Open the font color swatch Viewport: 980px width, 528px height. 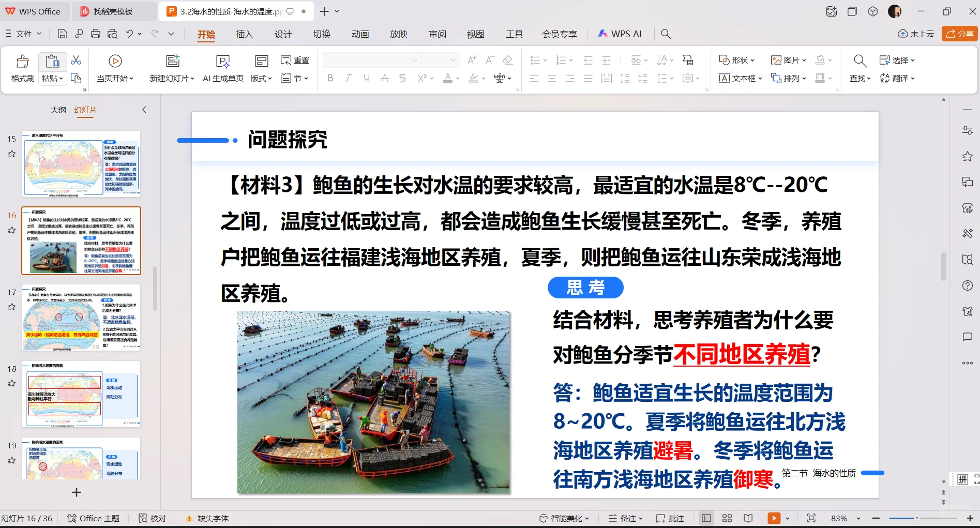pyautogui.click(x=448, y=78)
